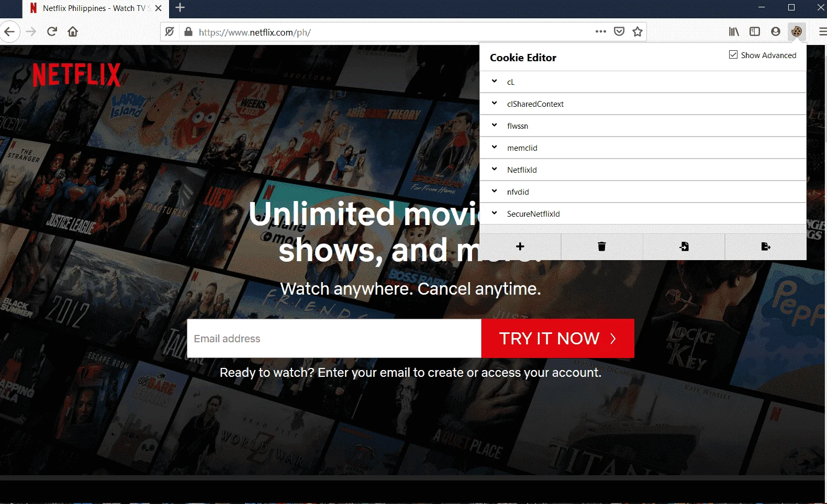Open the Library icon
This screenshot has height=504, width=827.
point(734,32)
